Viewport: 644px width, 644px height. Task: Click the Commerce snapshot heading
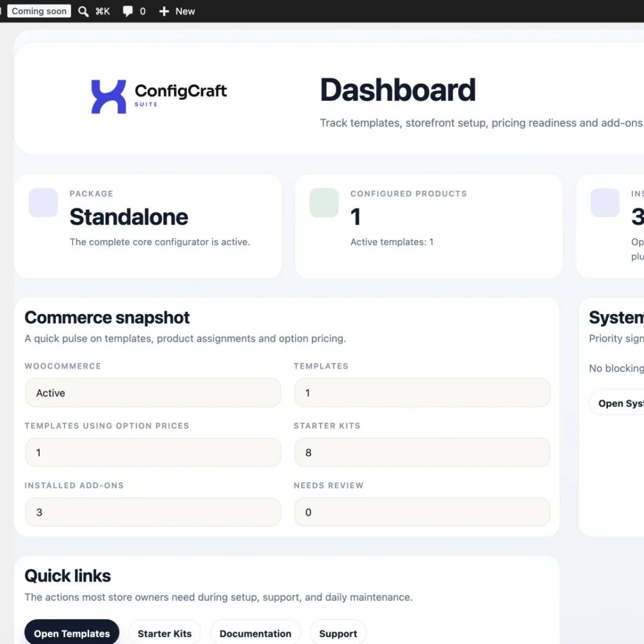pyautogui.click(x=107, y=318)
